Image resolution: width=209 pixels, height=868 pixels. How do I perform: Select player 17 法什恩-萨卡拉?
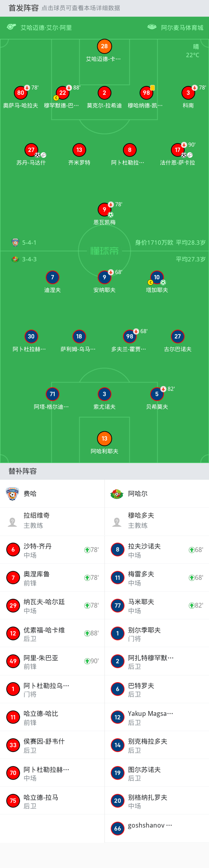click(x=177, y=150)
